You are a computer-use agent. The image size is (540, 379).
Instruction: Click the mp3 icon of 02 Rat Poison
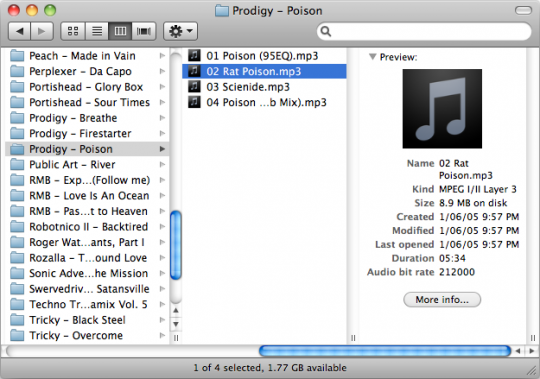[x=194, y=71]
